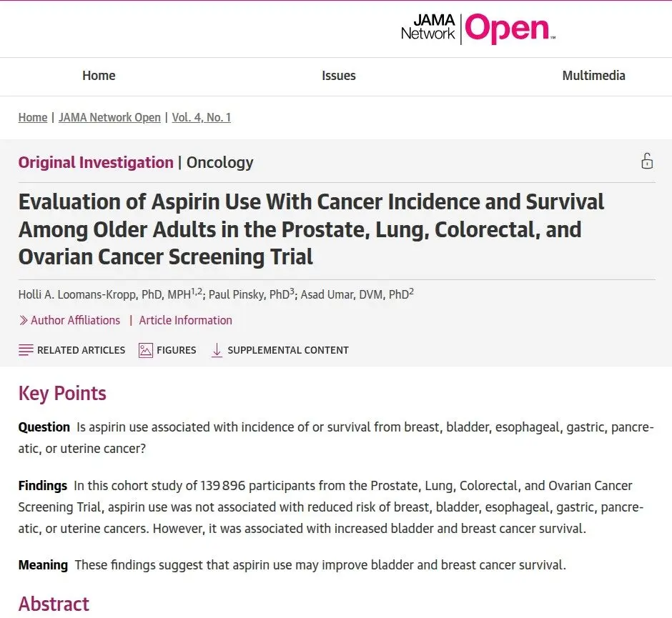
Task: Click the Oncology topic label
Action: pos(220,162)
